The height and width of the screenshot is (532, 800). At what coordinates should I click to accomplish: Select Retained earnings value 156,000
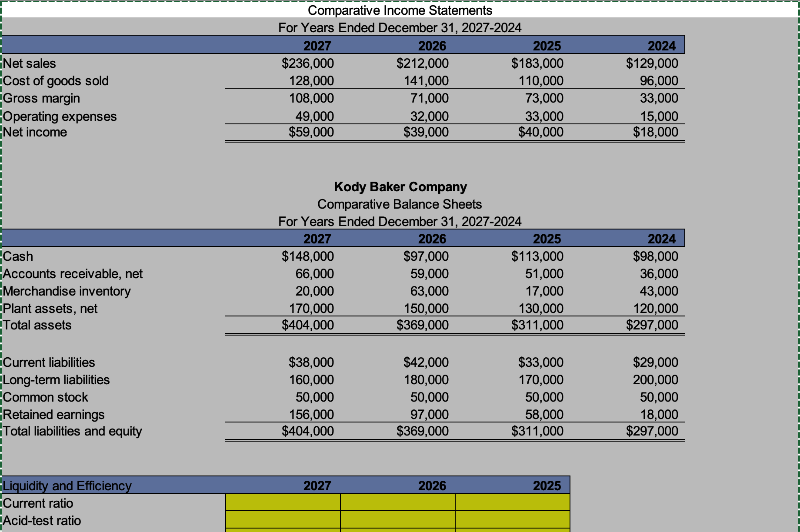point(312,415)
